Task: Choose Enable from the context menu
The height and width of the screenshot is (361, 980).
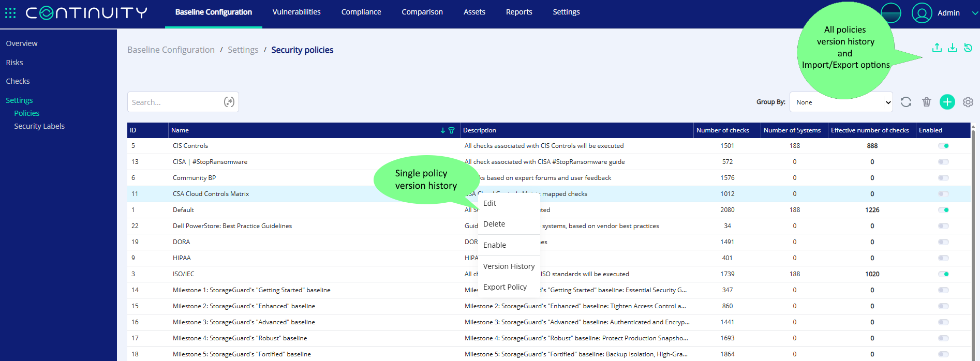Action: pyautogui.click(x=509, y=245)
